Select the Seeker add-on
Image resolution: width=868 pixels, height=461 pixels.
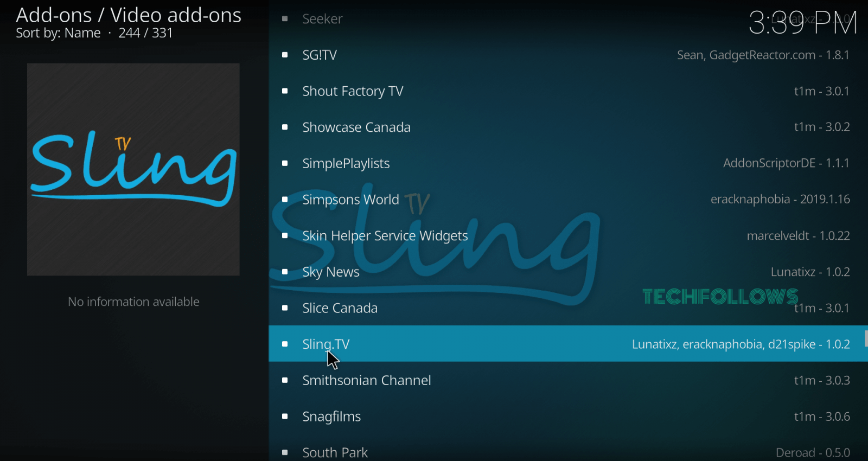[x=567, y=19]
